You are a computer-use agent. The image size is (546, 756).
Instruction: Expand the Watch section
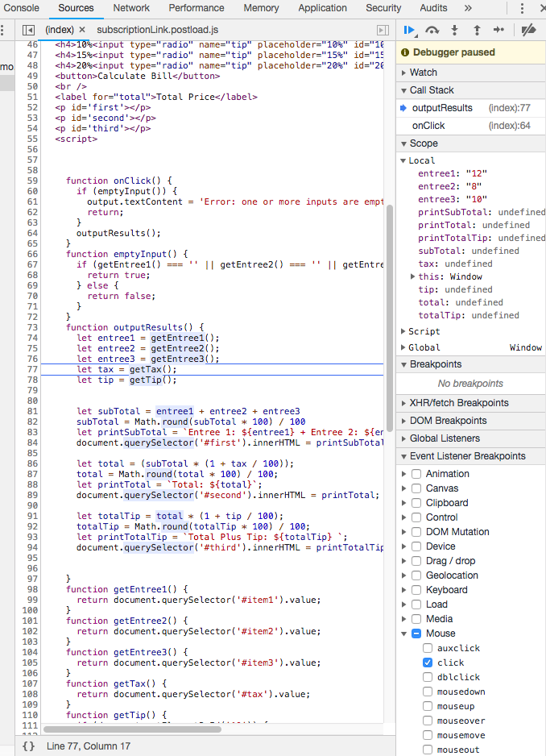click(x=424, y=73)
